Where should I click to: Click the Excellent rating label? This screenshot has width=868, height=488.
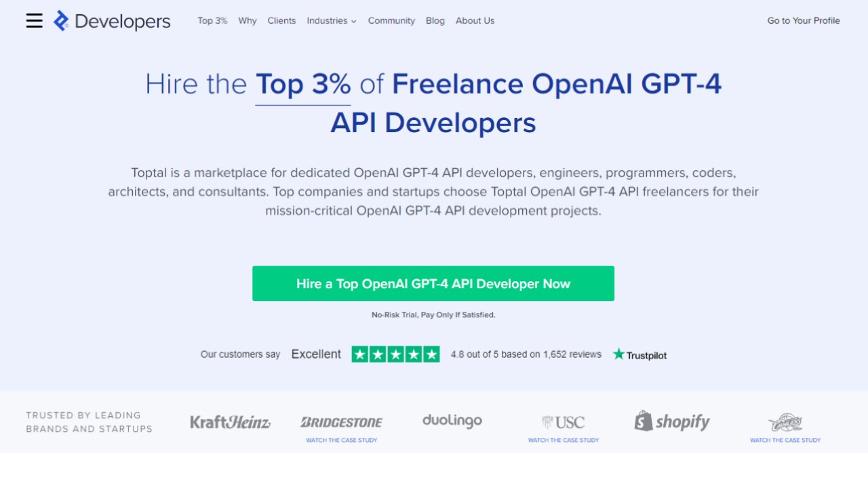click(316, 354)
